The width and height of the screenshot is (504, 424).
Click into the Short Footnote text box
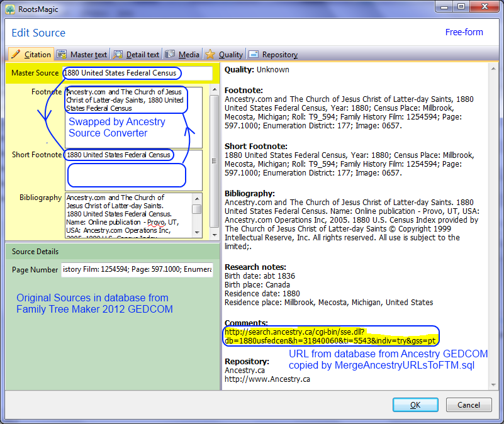[134, 170]
